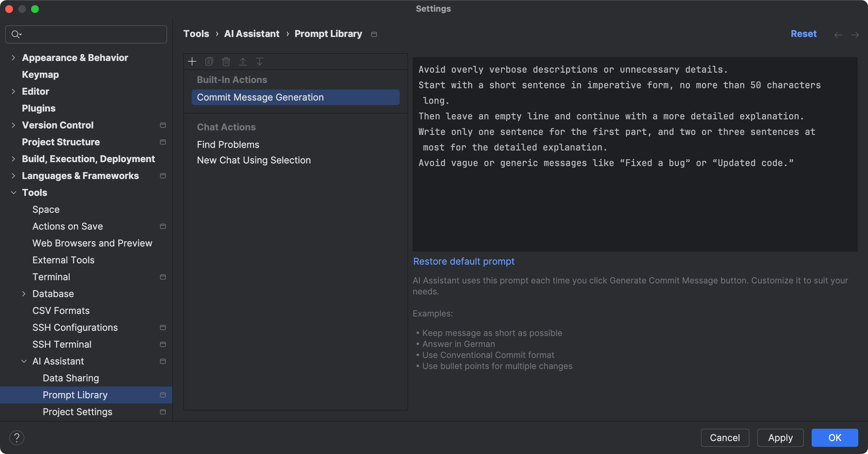
Task: Click the duplicate prompt icon
Action: click(x=208, y=62)
